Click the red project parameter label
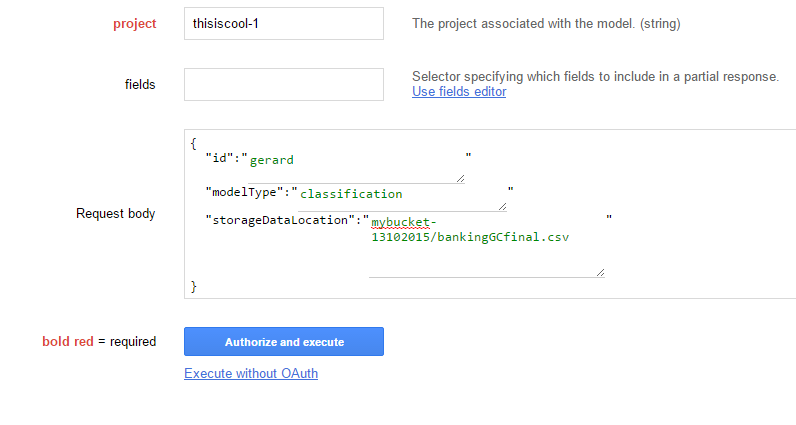The height and width of the screenshot is (425, 796). [135, 24]
